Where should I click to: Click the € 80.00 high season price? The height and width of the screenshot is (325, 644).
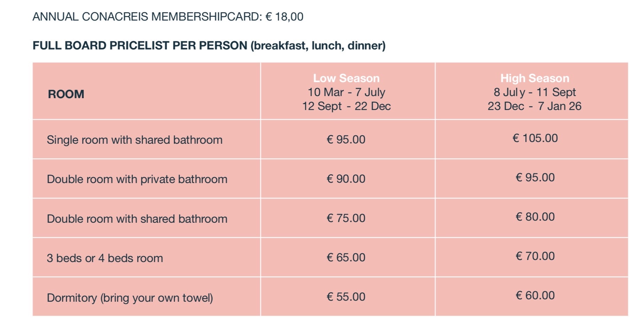[535, 217]
